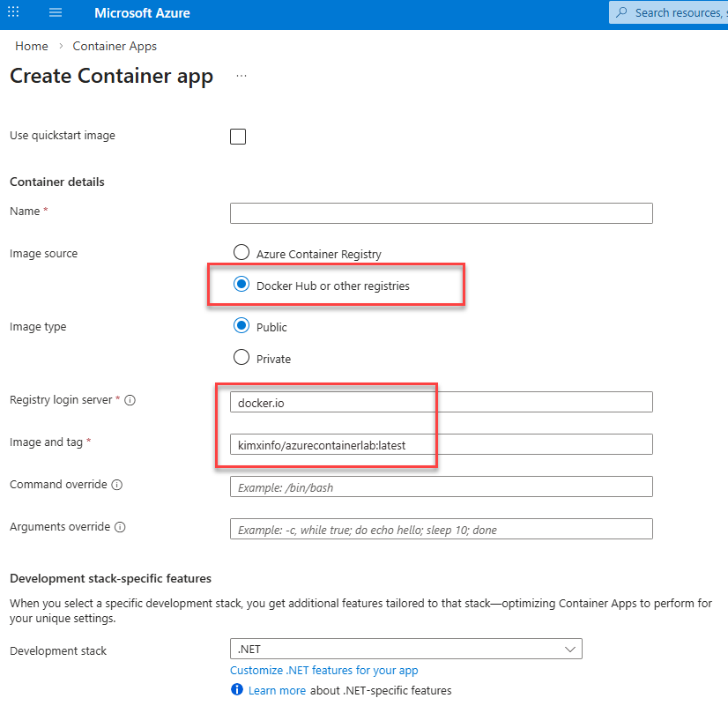728x713 pixels.
Task: Click the Development stack label
Action: pos(58,651)
